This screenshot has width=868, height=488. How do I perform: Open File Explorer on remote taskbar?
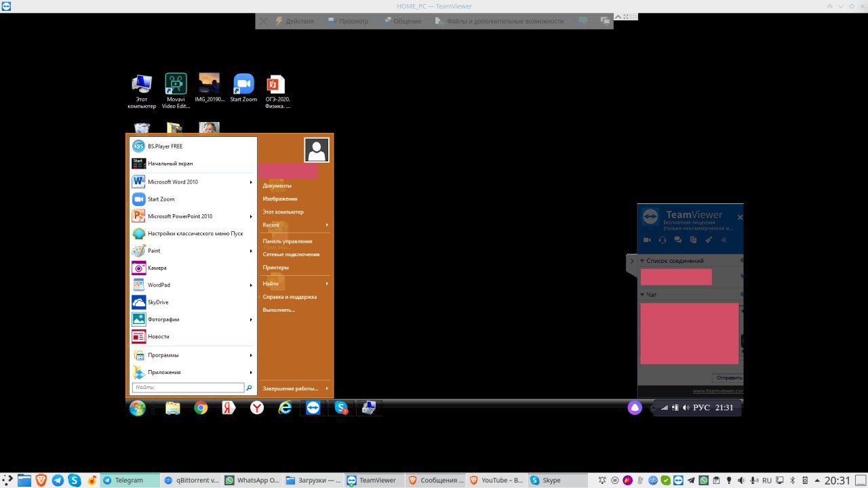[173, 408]
